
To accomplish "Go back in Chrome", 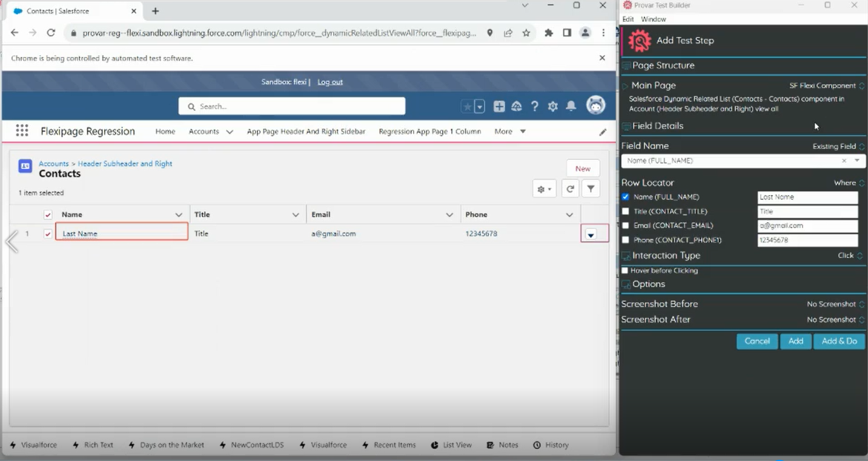I will click(15, 33).
